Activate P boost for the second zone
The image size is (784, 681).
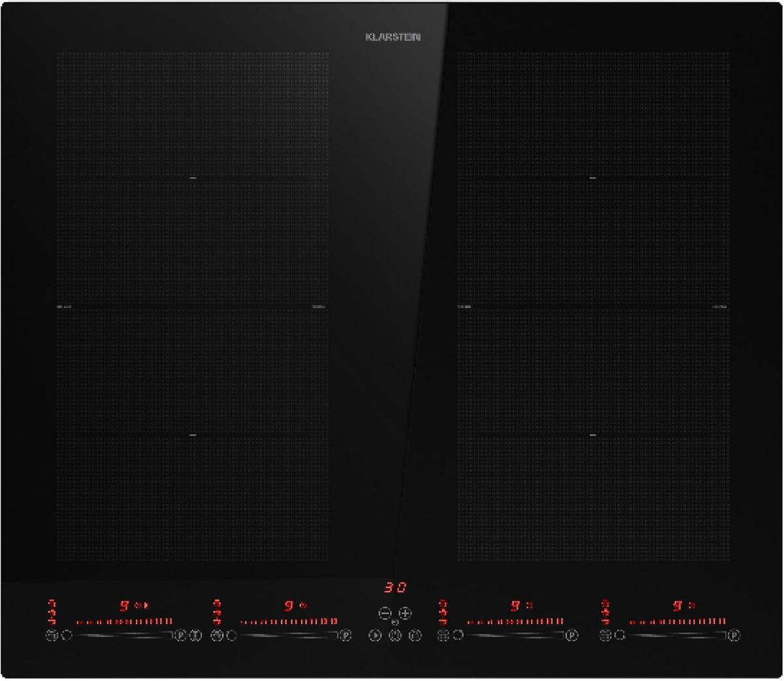point(346,635)
